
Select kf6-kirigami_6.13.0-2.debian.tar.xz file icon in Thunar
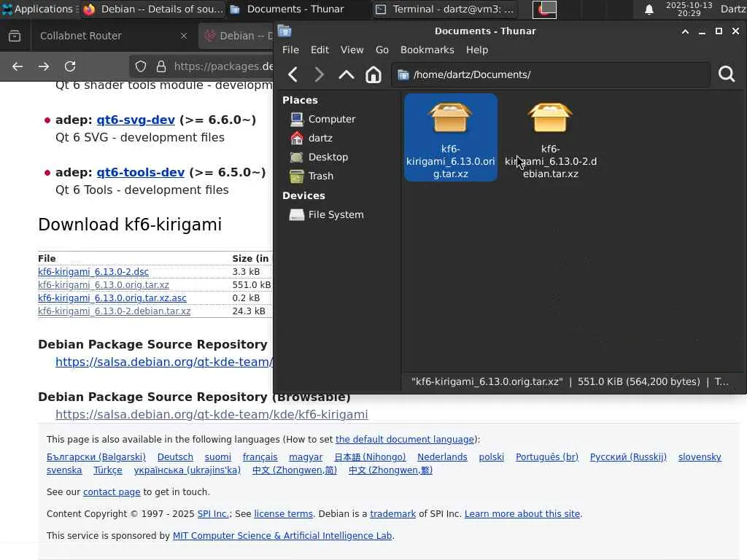[550, 118]
